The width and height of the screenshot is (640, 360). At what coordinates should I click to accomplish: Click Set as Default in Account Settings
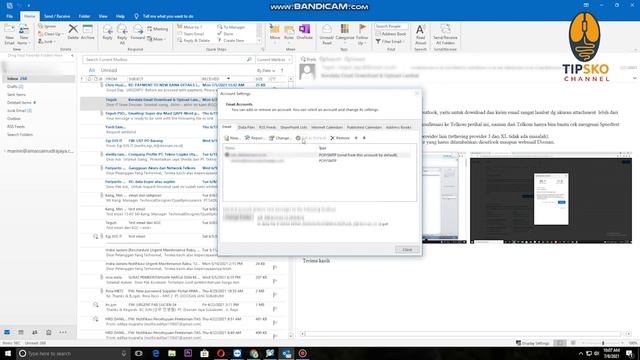coord(311,138)
